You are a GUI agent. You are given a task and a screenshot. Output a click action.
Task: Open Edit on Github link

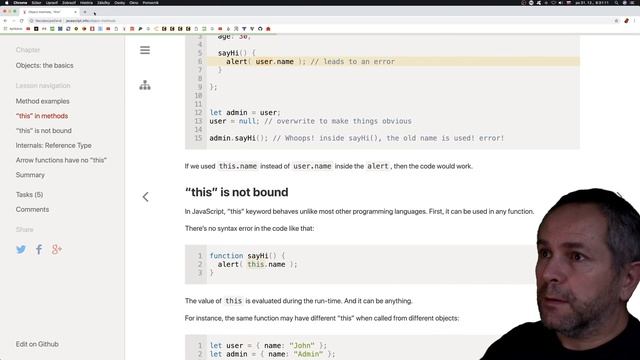(x=37, y=344)
